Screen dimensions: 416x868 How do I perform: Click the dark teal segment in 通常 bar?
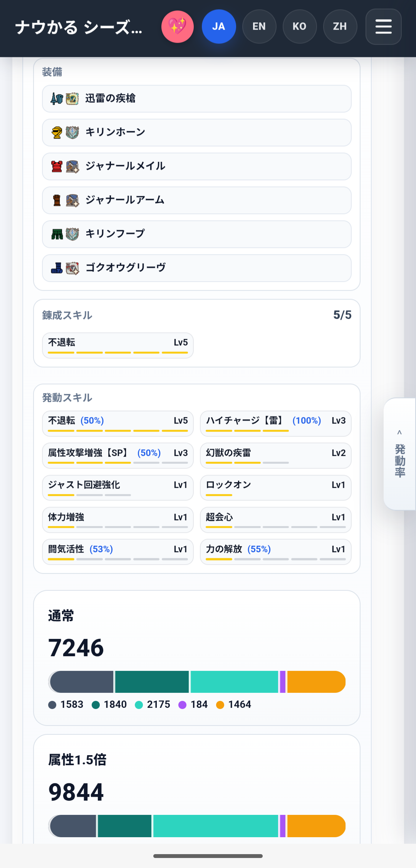[152, 682]
